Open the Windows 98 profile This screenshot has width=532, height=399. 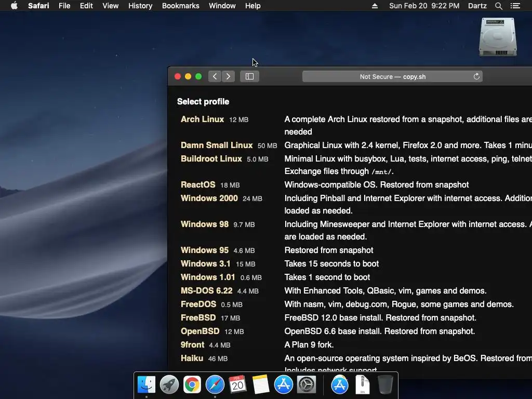[x=205, y=224]
